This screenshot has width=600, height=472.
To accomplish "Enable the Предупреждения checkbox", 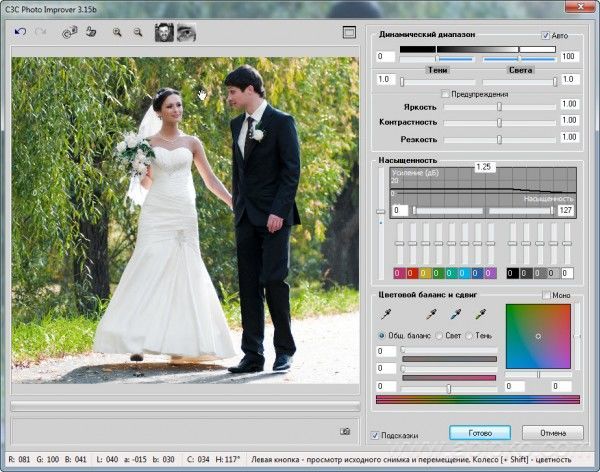I will click(x=446, y=94).
